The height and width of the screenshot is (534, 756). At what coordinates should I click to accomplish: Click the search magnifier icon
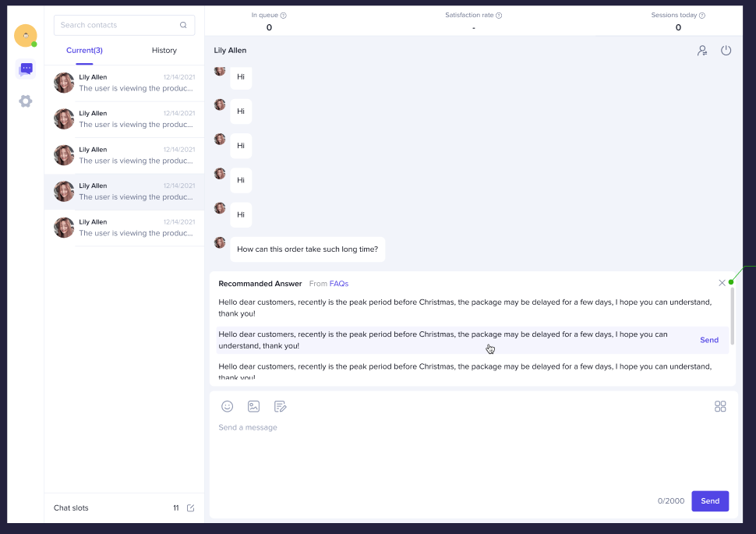click(183, 25)
